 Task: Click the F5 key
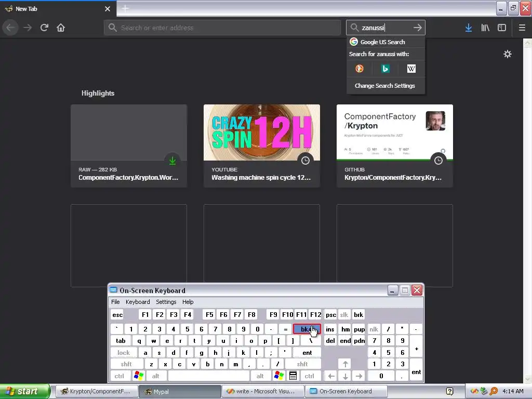(209, 315)
